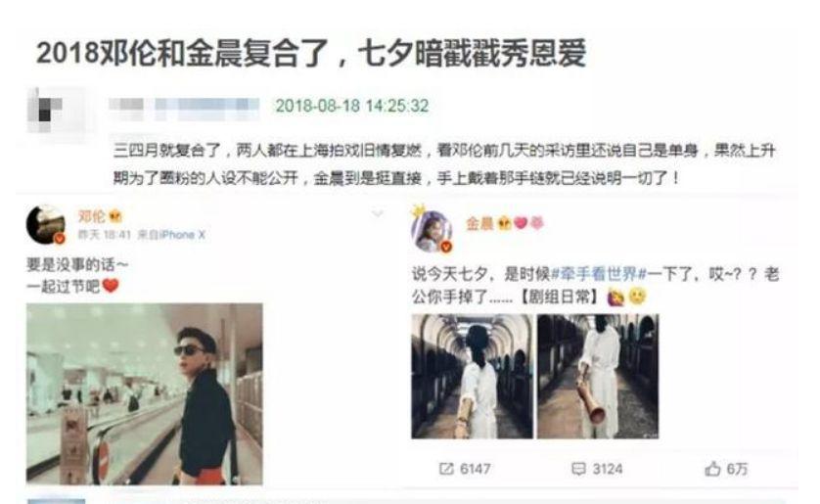This screenshot has width=820, height=504.
Task: Open 邓伦's airport photo
Action: 145,394
